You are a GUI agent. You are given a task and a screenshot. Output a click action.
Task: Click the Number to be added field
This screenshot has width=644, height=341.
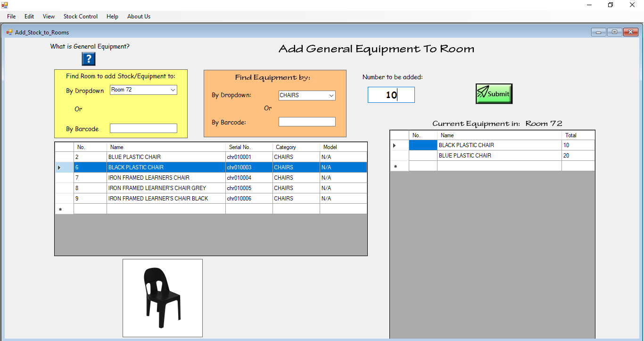tap(391, 95)
